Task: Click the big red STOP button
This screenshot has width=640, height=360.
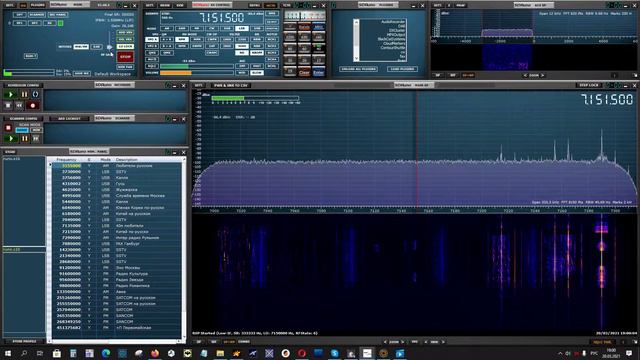Action: (125, 57)
